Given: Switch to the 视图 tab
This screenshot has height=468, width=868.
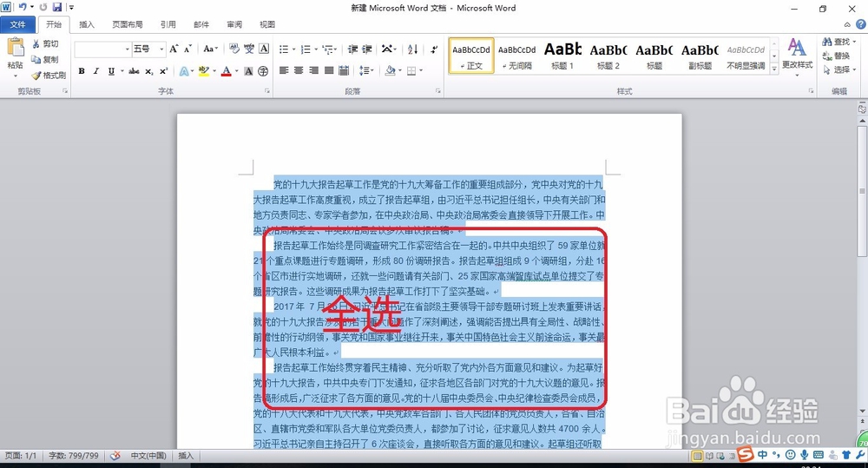Looking at the screenshot, I should point(267,24).
